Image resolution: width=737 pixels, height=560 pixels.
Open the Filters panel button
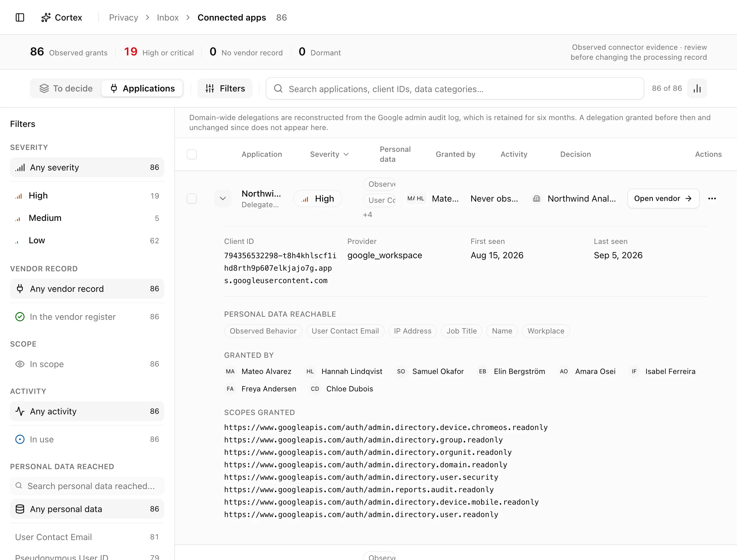pyautogui.click(x=225, y=88)
